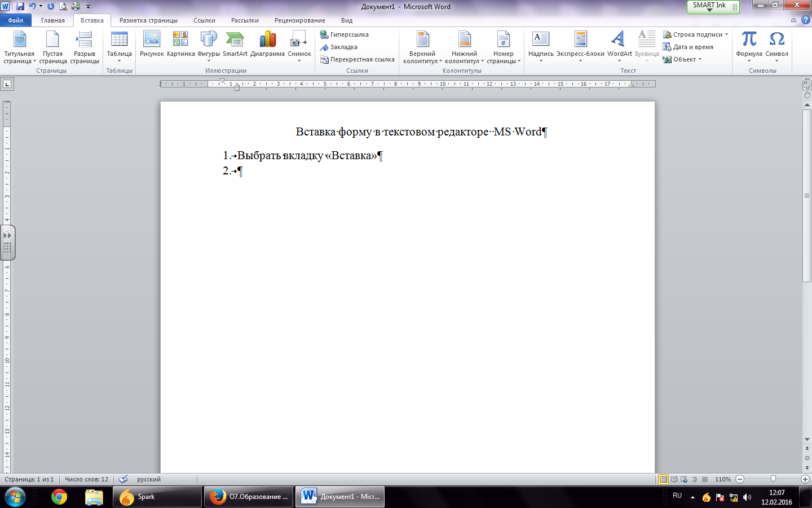This screenshot has width=812, height=508.
Task: Click the Перекрестная ссылка button
Action: point(358,59)
